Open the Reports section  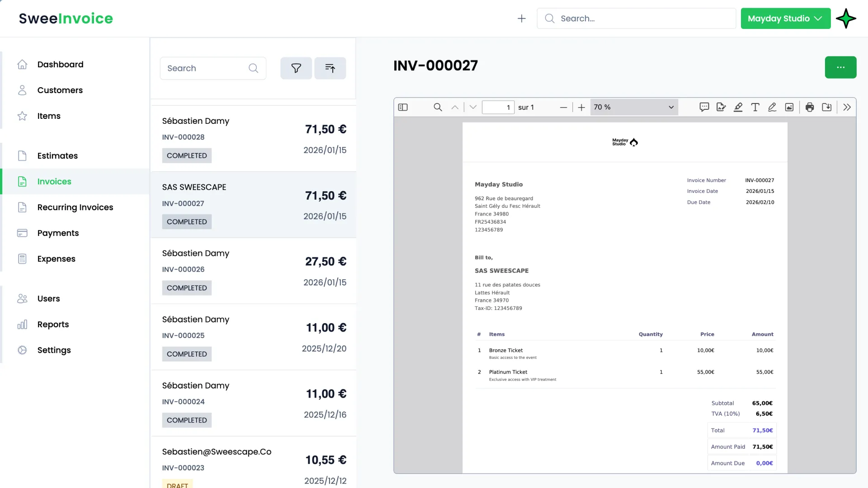[x=54, y=324]
